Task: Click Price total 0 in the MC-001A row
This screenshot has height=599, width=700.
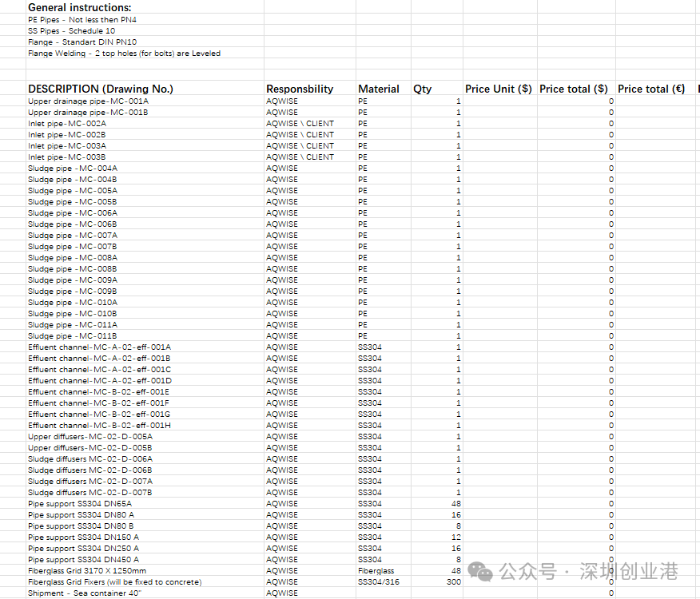Action: pyautogui.click(x=576, y=101)
